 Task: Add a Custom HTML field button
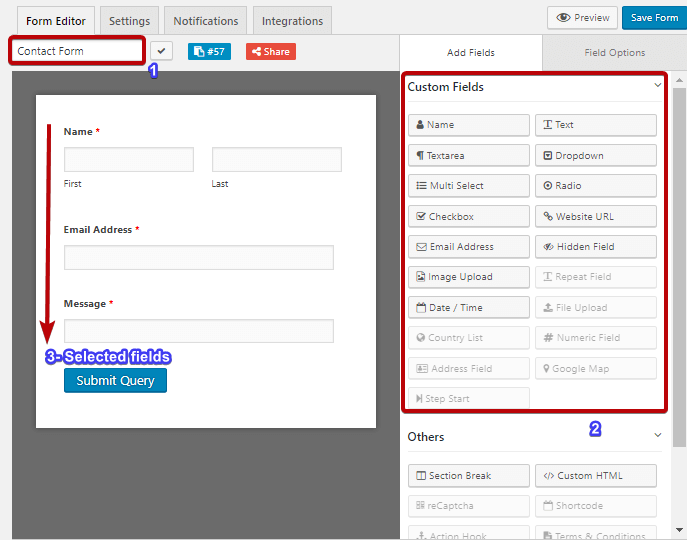pos(595,476)
